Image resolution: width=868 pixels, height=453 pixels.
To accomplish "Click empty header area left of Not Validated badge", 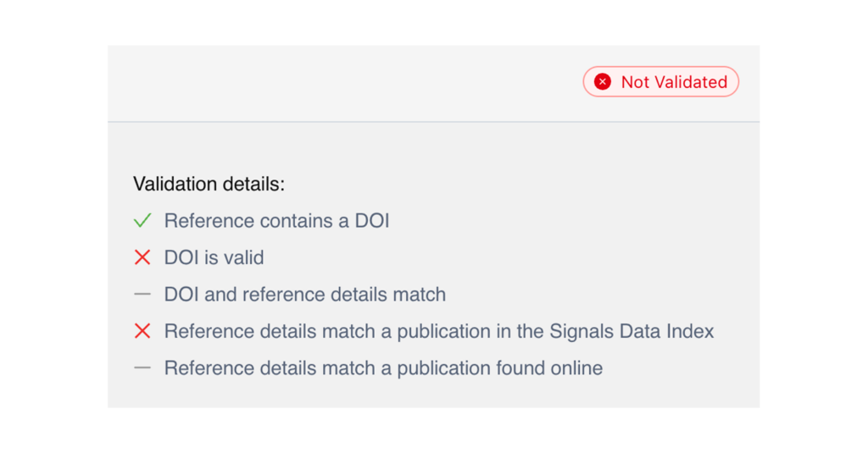I will (x=339, y=82).
